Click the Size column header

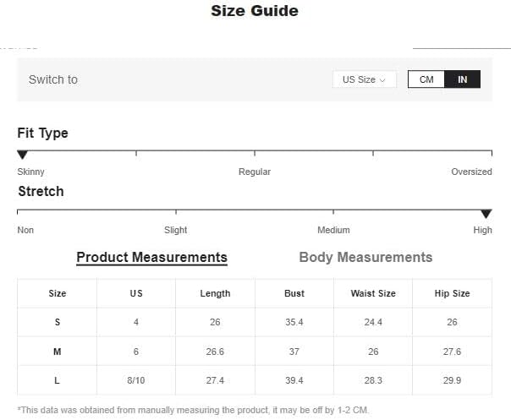(58, 293)
